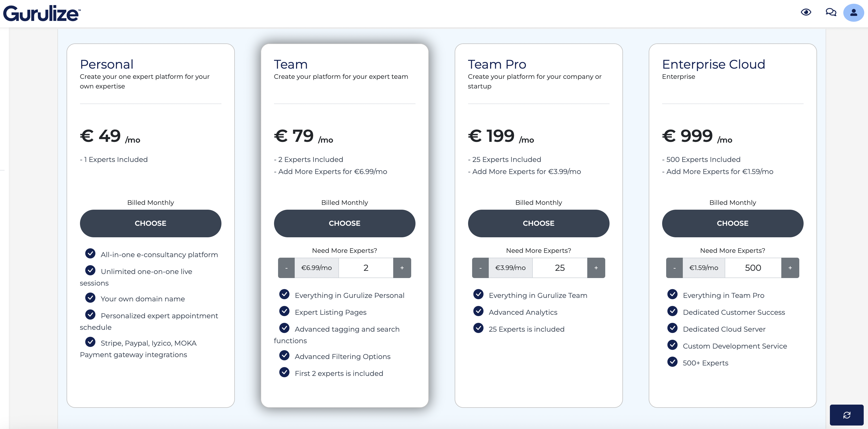Increase Enterprise Cloud experts with plus button
The height and width of the screenshot is (429, 868).
(x=790, y=268)
